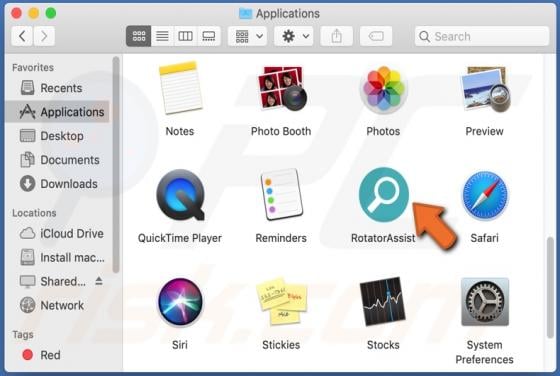Click the Siri name label
The image size is (560, 376).
click(180, 345)
